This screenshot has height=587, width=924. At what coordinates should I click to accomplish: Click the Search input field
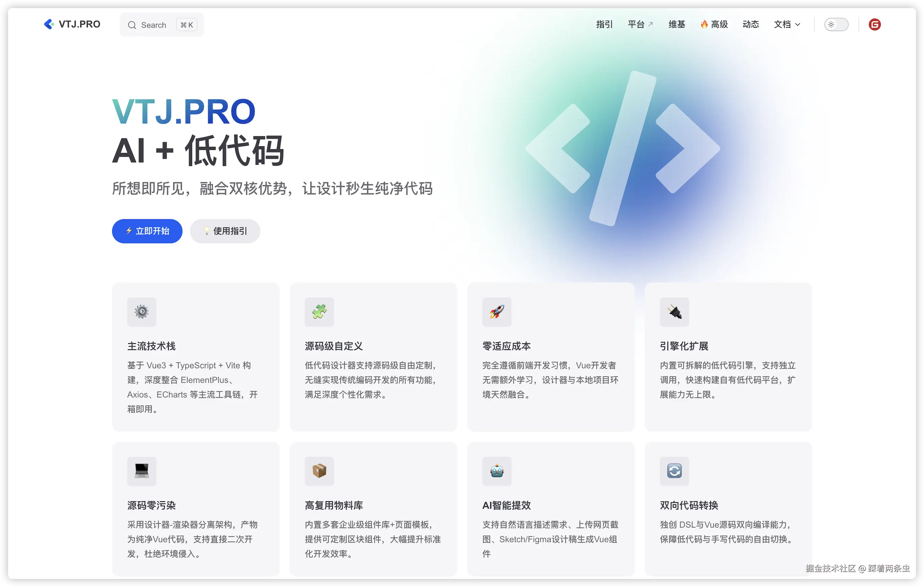pos(161,24)
